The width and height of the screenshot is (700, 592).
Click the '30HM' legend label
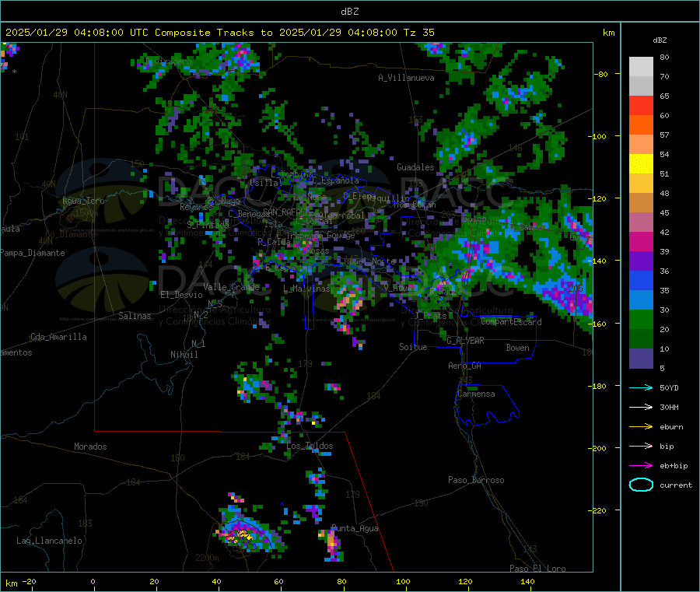(669, 407)
